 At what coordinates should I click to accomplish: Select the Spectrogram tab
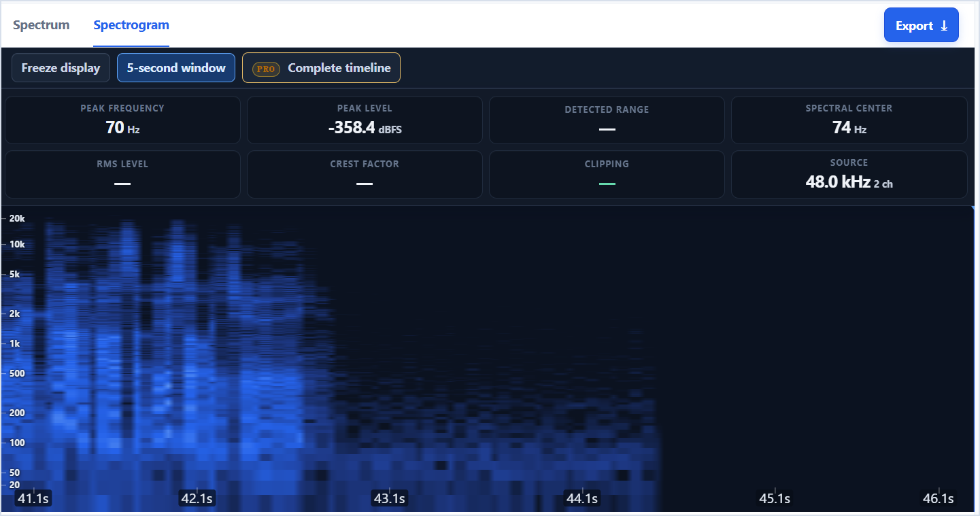pyautogui.click(x=131, y=25)
